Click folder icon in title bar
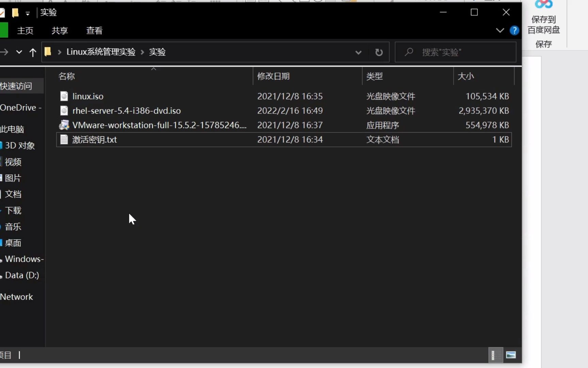This screenshot has height=368, width=588. click(15, 13)
